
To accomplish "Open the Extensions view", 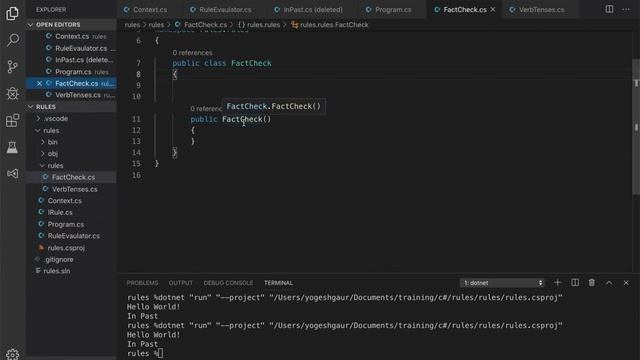I will click(x=12, y=120).
